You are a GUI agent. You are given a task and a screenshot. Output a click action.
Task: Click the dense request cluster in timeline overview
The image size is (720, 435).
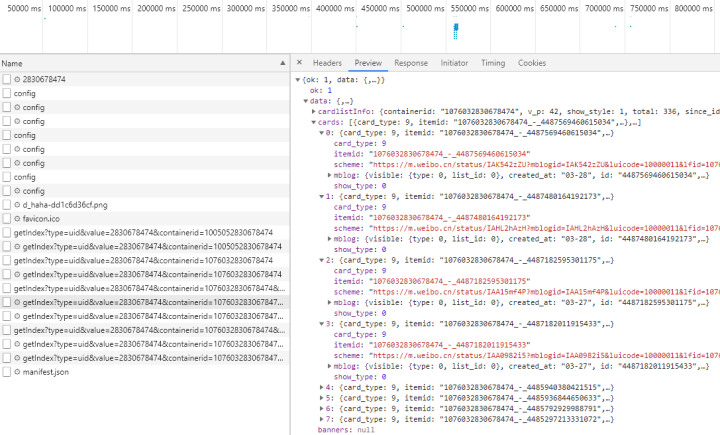coord(456,31)
